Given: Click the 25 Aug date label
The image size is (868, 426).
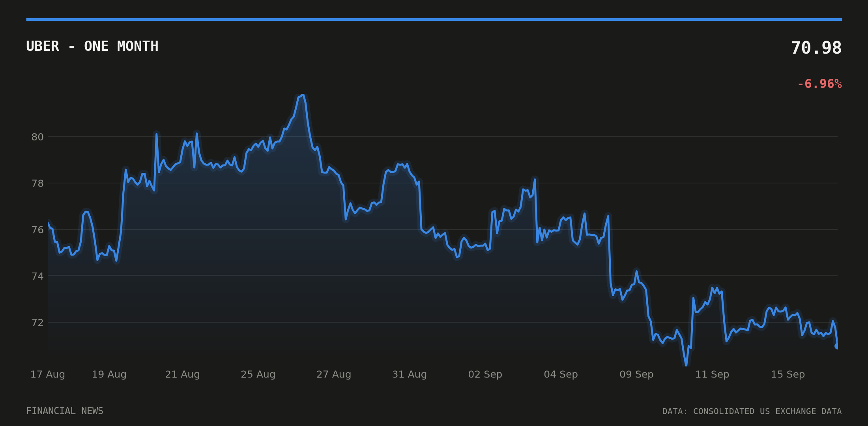Looking at the screenshot, I should (x=258, y=374).
